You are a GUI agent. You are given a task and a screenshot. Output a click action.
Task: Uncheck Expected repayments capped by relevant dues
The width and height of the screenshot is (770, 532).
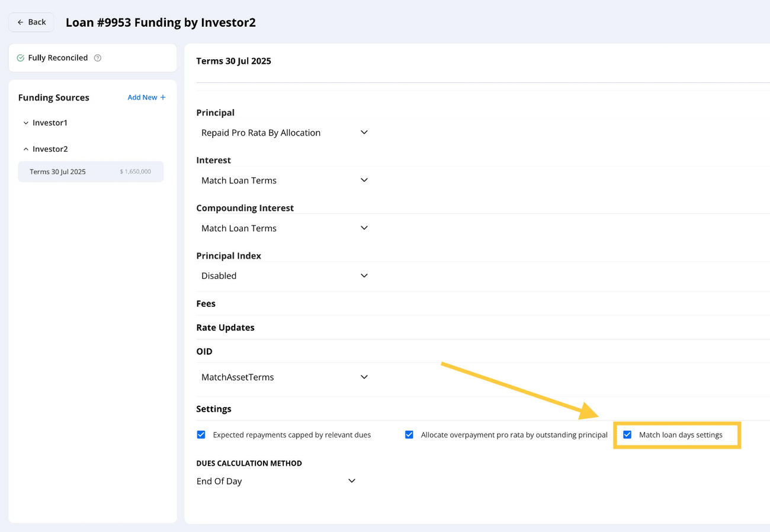(x=201, y=434)
